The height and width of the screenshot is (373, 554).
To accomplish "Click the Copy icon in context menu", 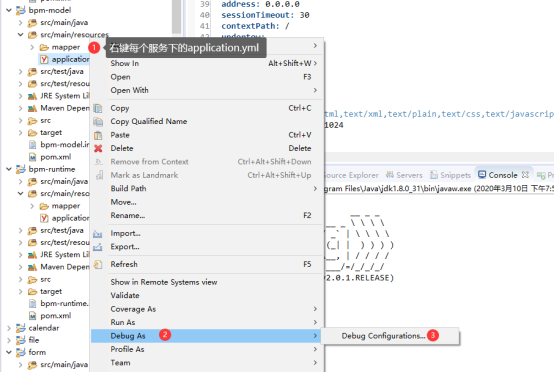I will [x=98, y=108].
